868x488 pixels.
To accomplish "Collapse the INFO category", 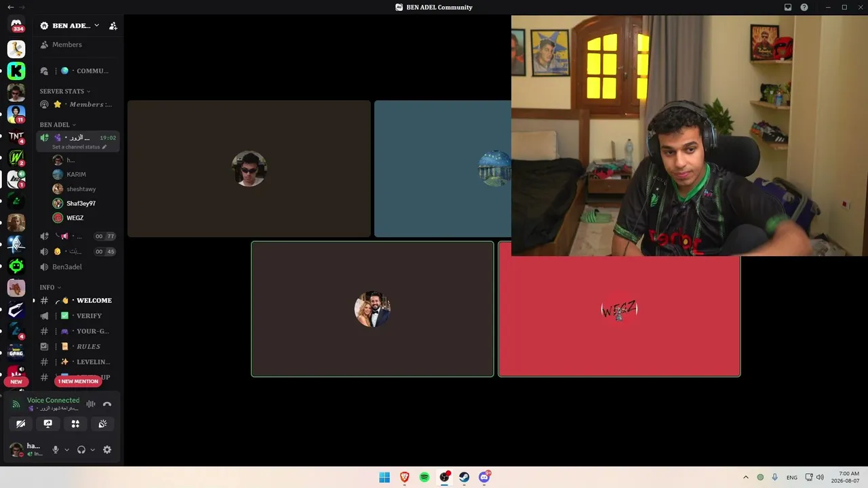I will [x=50, y=287].
